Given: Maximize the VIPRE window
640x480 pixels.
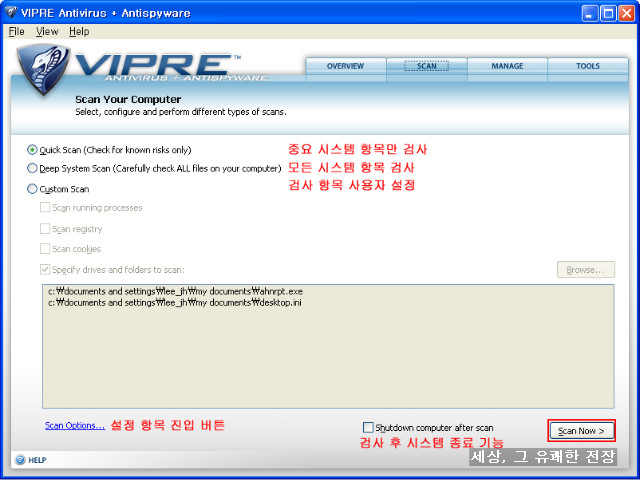Looking at the screenshot, I should 608,14.
